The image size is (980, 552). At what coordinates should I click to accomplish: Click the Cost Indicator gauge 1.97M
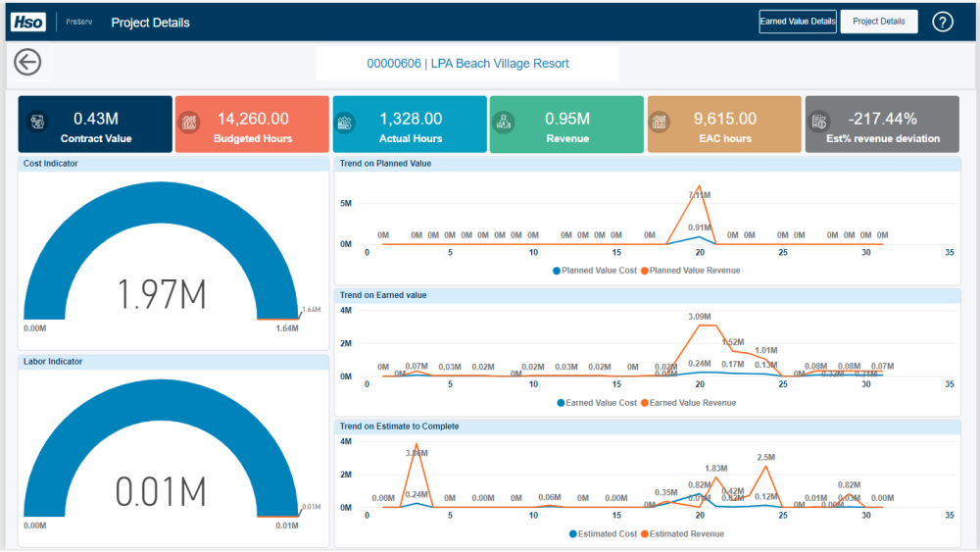[x=162, y=294]
